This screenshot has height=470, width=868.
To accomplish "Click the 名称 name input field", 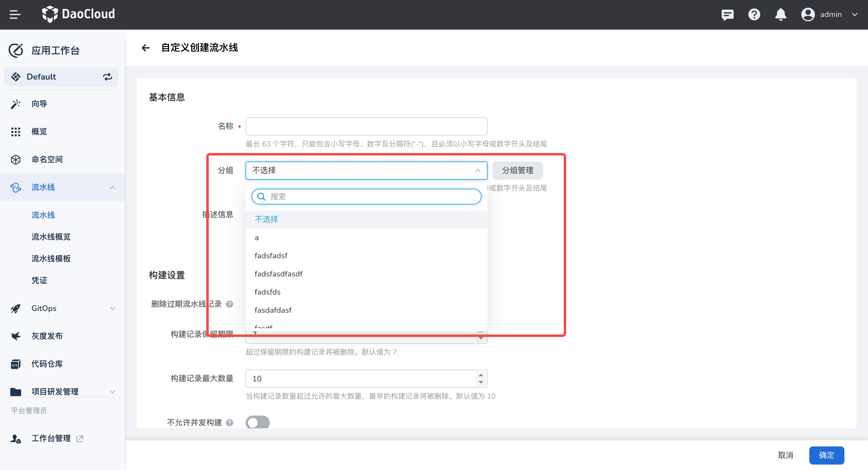I will tap(366, 126).
